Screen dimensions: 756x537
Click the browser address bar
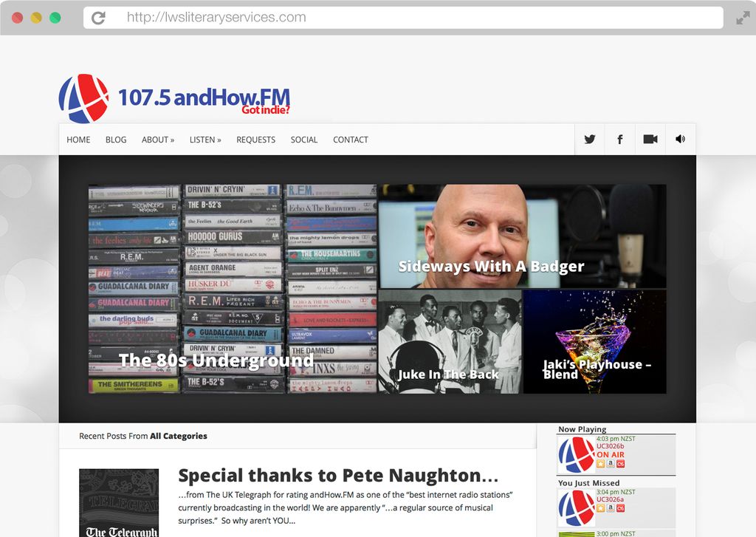click(403, 18)
